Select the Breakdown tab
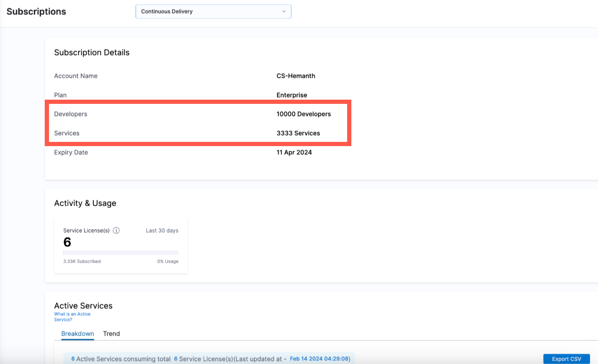Image resolution: width=598 pixels, height=364 pixels. 78,334
